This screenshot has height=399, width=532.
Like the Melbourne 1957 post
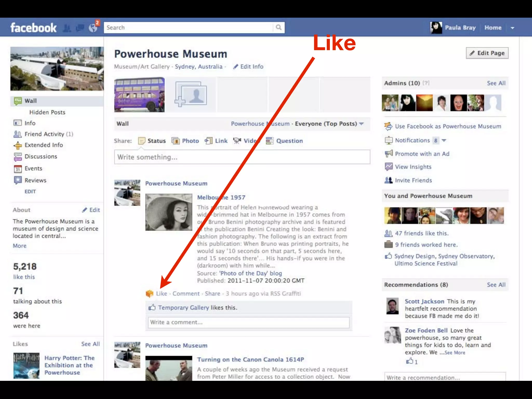tap(161, 294)
